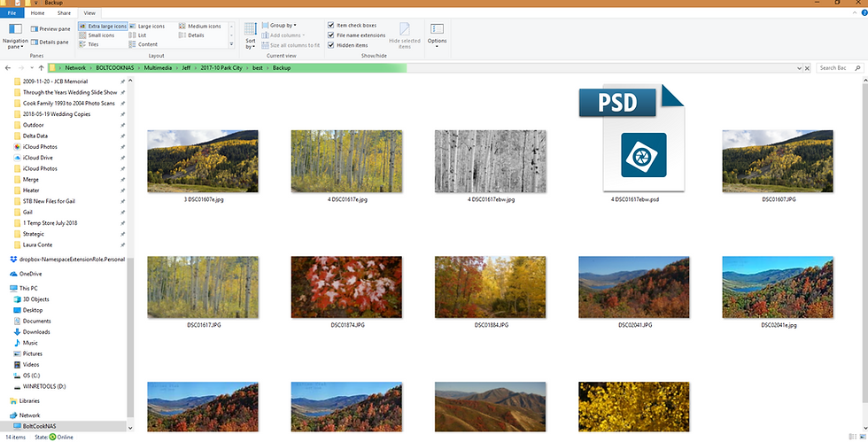Viewport: 868px width, 442px height.
Task: Switch to the Home tab
Action: point(37,12)
